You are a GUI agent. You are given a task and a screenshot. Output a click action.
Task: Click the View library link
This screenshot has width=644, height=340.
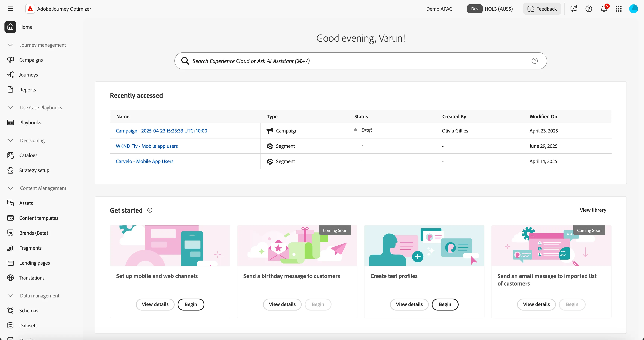click(593, 210)
